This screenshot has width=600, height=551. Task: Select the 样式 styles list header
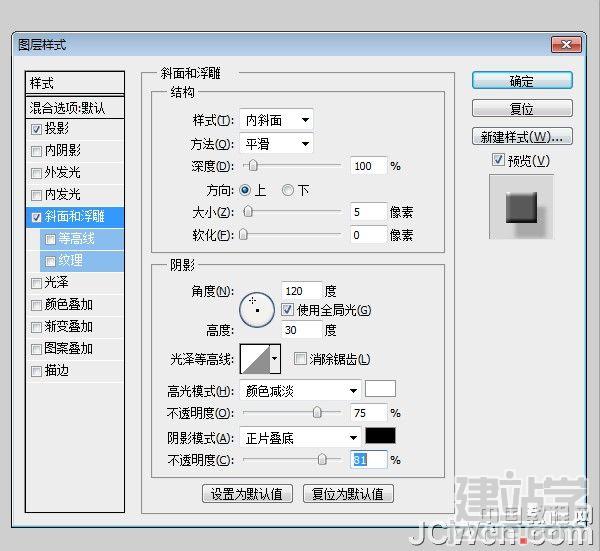click(75, 83)
